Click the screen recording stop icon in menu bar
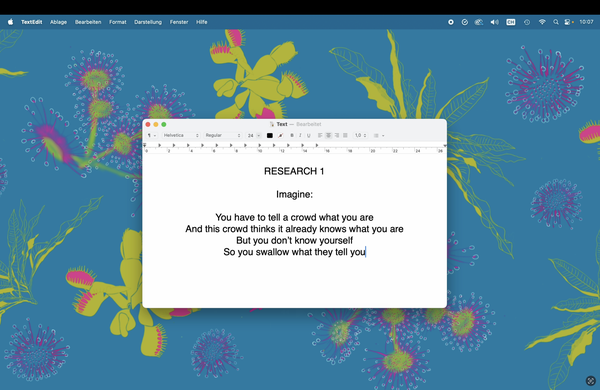The width and height of the screenshot is (600, 390). (x=451, y=22)
